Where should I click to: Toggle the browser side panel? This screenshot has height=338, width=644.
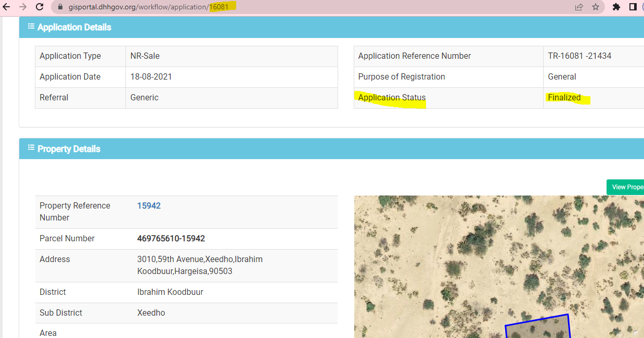coord(633,7)
